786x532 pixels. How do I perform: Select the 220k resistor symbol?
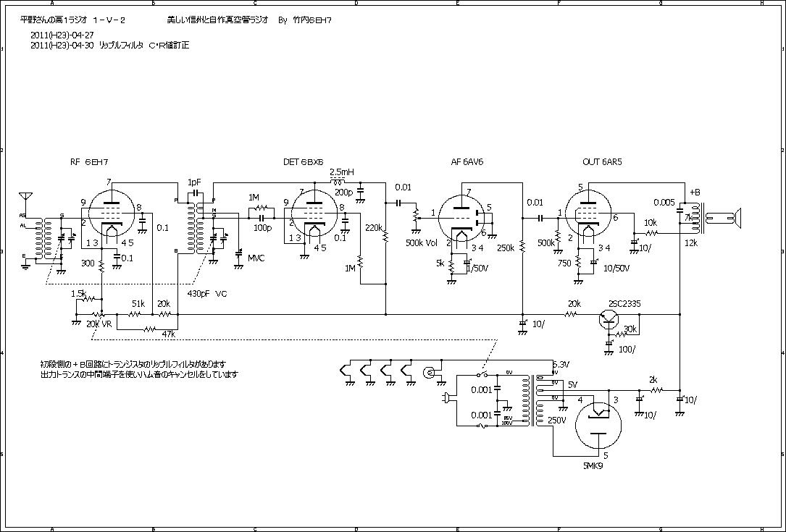[385, 235]
